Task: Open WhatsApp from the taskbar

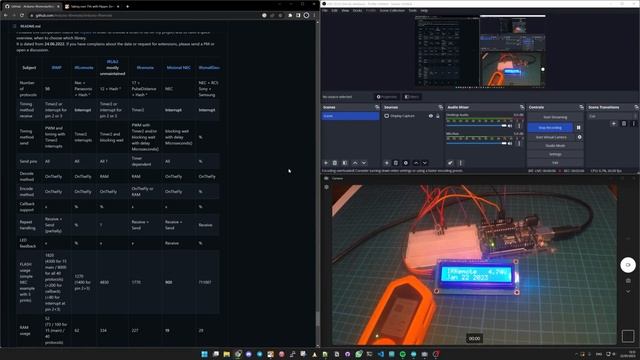Action: 359,354
